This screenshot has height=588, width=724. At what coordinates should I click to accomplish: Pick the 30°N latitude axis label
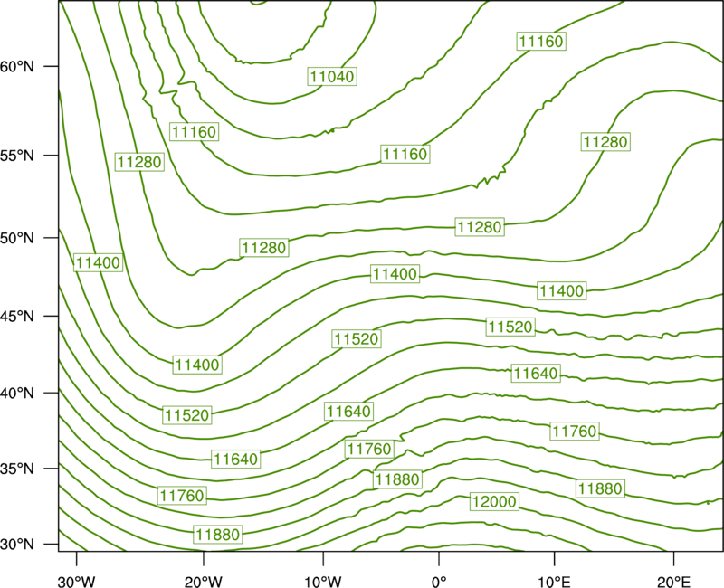pos(17,545)
